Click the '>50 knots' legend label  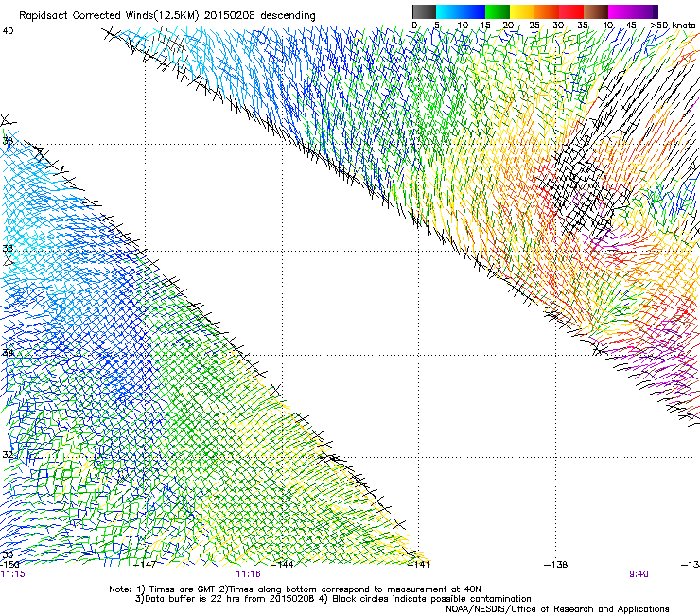[x=673, y=26]
